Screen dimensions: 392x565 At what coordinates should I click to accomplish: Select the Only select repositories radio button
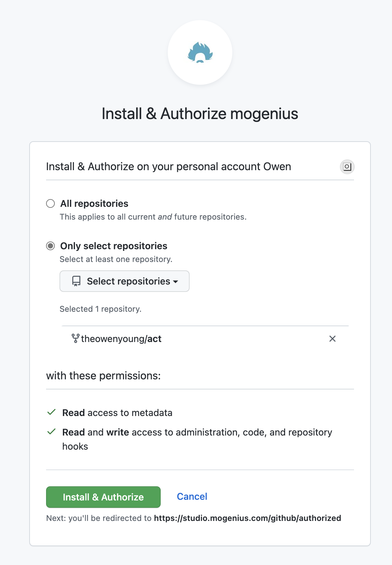50,246
